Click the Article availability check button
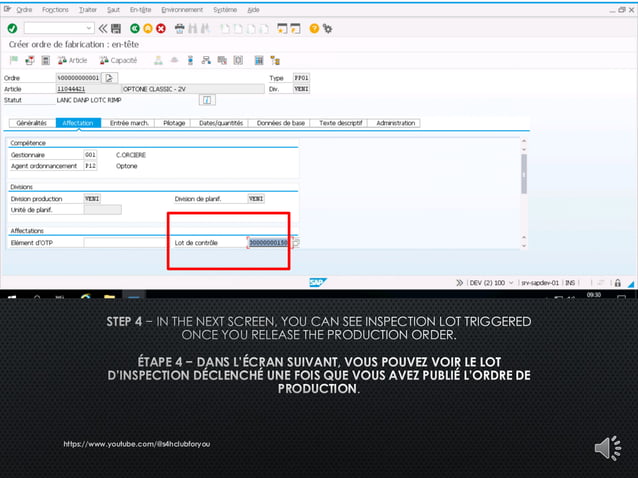Screen dimensions: 638x478 pyautogui.click(x=72, y=61)
